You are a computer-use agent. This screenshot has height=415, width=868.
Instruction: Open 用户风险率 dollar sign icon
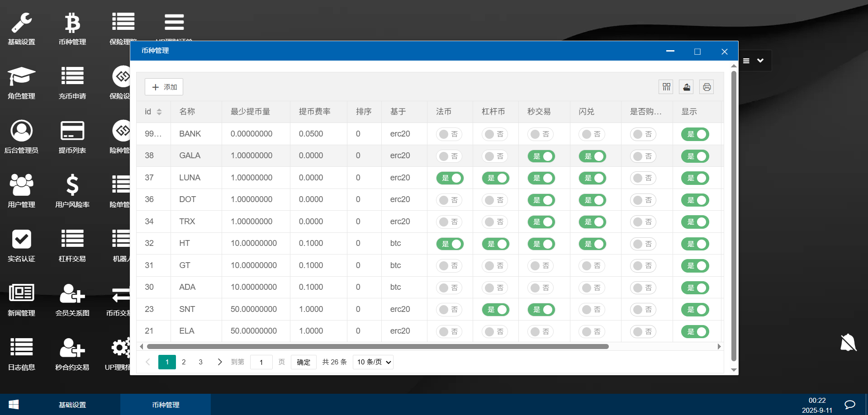coord(72,185)
